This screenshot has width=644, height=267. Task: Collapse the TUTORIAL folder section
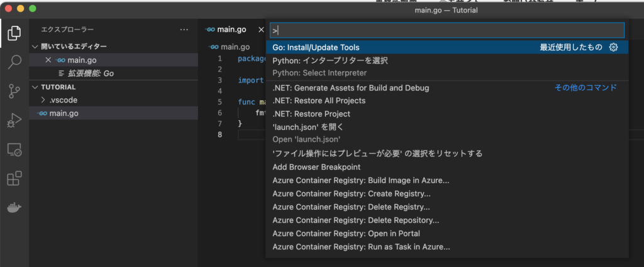(x=35, y=88)
